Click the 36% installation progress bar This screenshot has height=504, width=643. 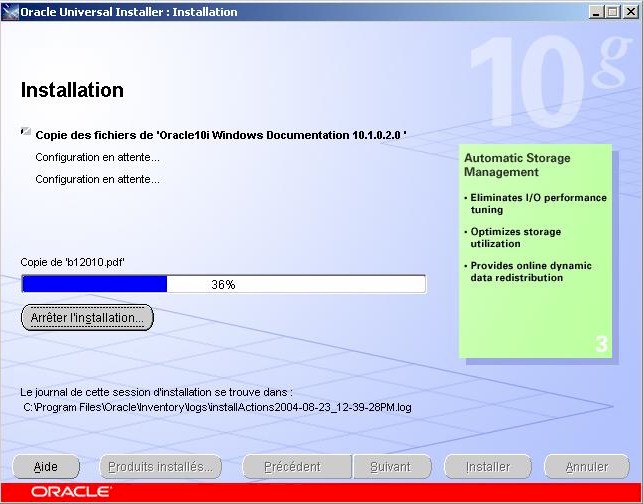coord(223,285)
